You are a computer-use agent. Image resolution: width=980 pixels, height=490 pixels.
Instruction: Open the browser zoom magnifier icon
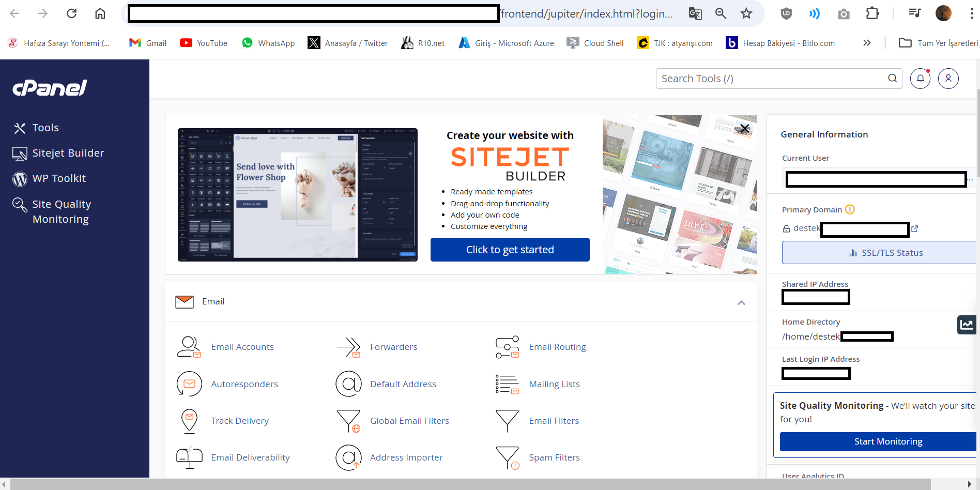point(721,13)
